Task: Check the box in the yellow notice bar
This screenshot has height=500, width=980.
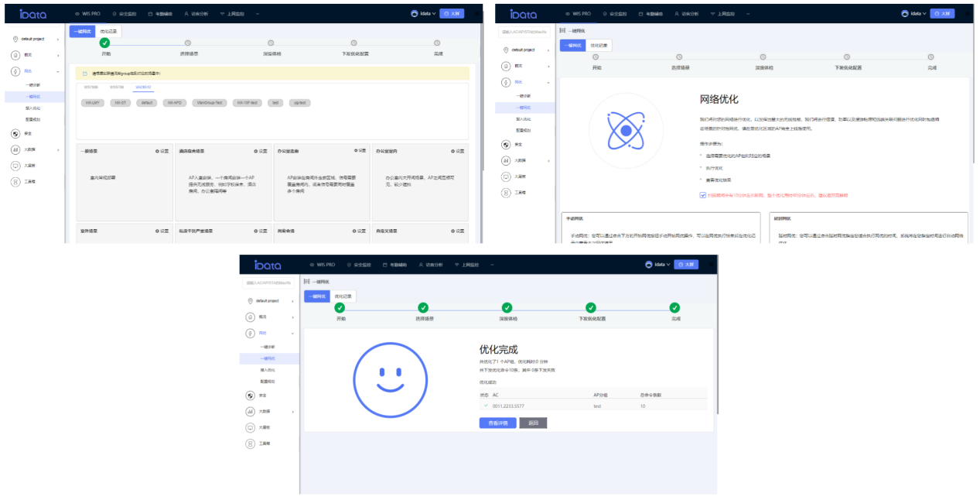Action: click(85, 74)
